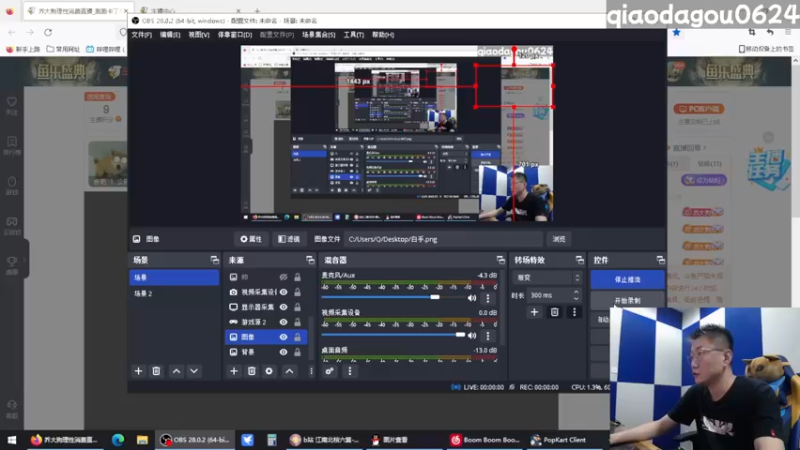Open the mixer panel bottom three-dot menu
The height and width of the screenshot is (450, 800).
point(349,371)
